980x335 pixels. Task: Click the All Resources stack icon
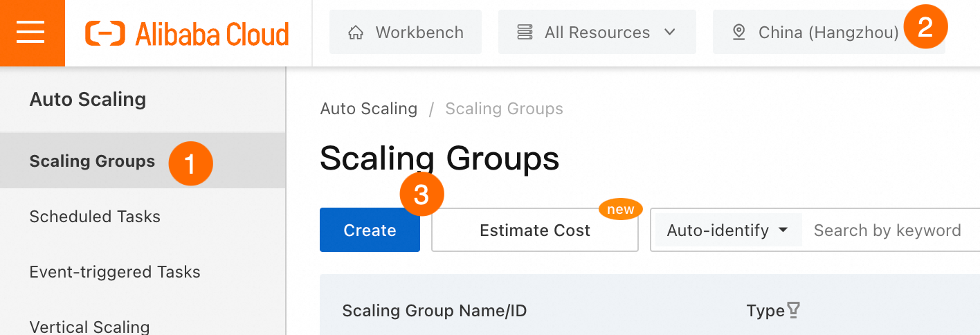pos(525,33)
